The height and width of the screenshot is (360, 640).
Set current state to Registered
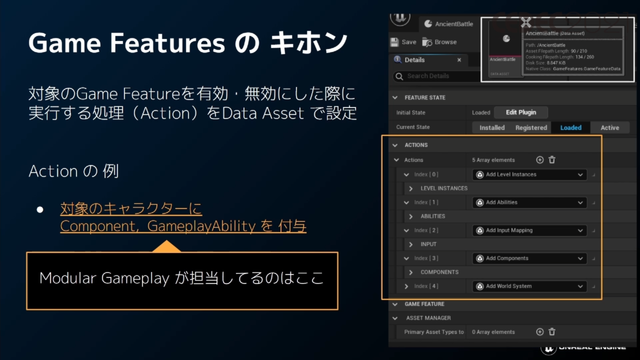531,128
